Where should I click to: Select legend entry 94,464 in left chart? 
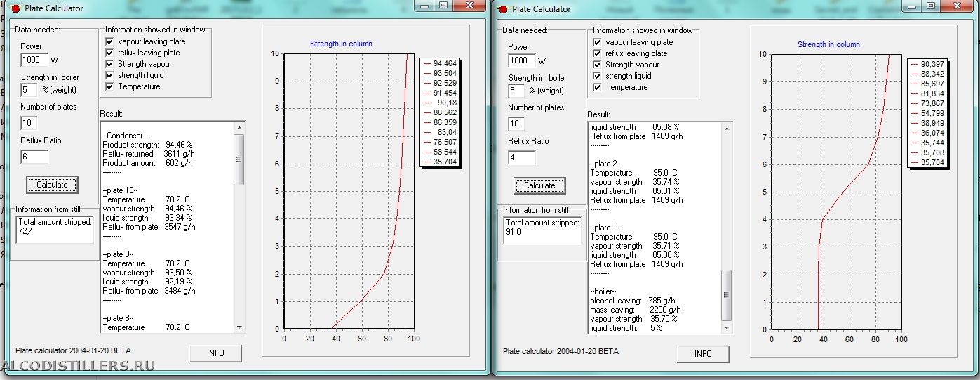pos(439,63)
